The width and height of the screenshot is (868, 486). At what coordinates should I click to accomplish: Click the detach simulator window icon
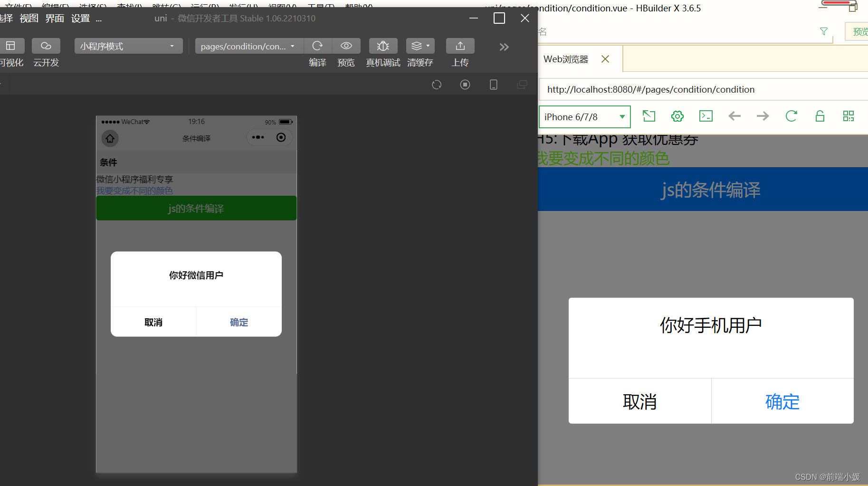[x=522, y=85]
